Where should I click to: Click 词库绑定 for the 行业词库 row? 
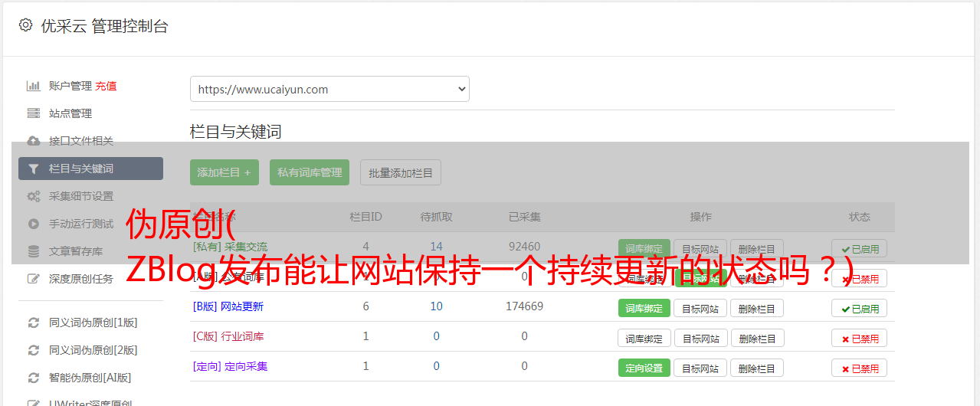pos(644,338)
